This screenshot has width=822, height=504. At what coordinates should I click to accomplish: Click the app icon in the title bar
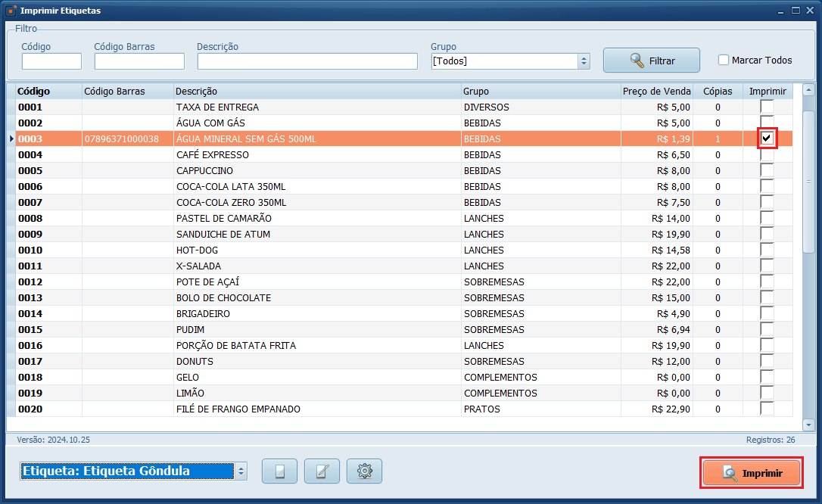click(11, 11)
